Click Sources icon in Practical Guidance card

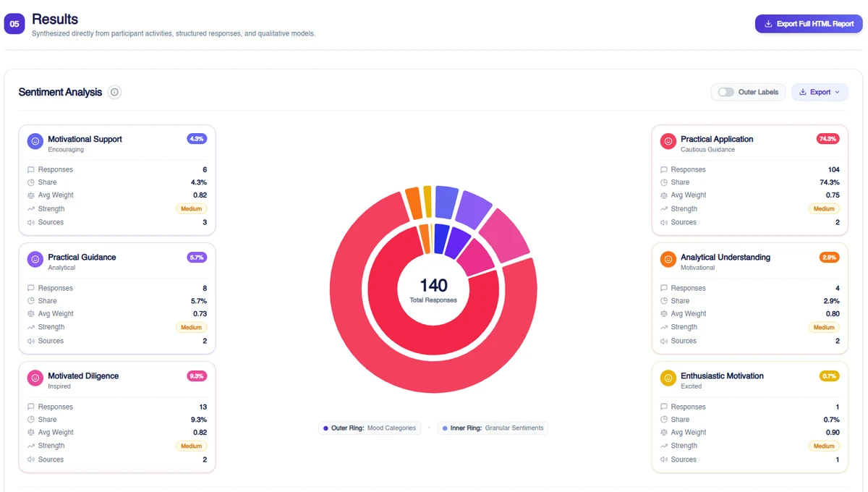[31, 341]
